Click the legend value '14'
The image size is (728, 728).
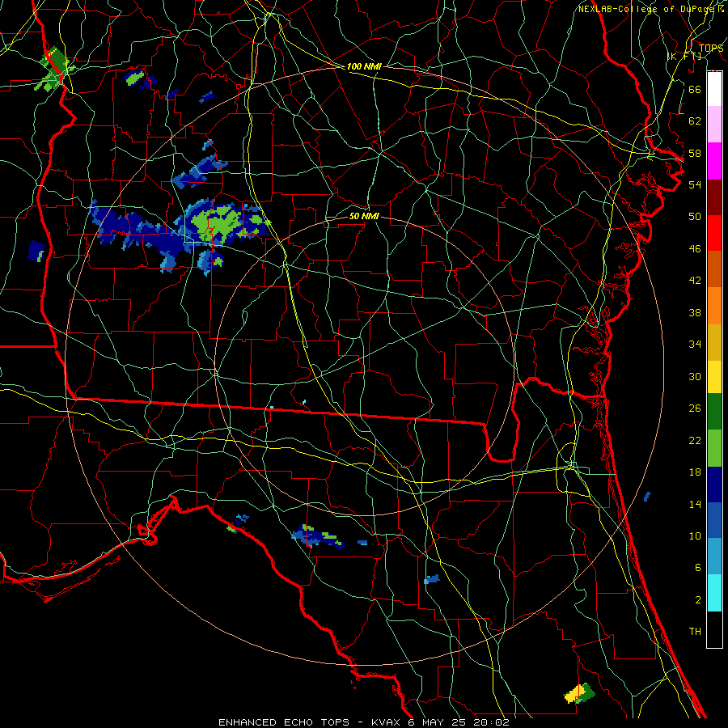point(695,504)
